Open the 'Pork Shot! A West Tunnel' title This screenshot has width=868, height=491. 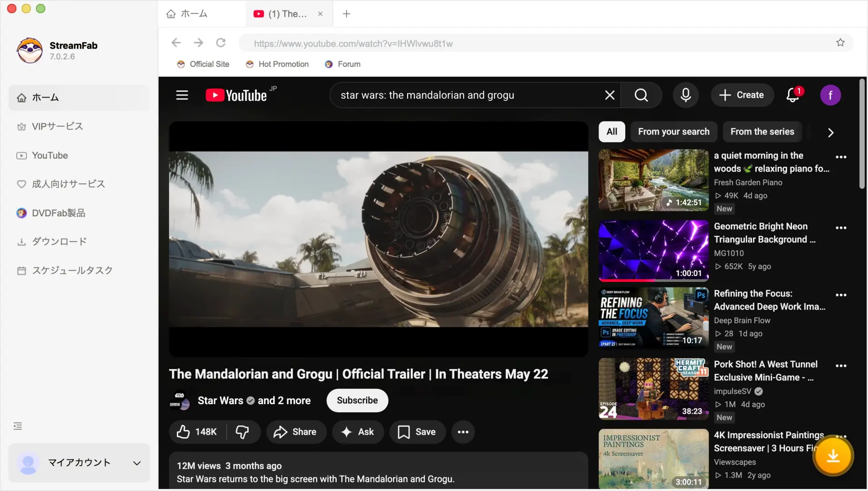point(766,371)
